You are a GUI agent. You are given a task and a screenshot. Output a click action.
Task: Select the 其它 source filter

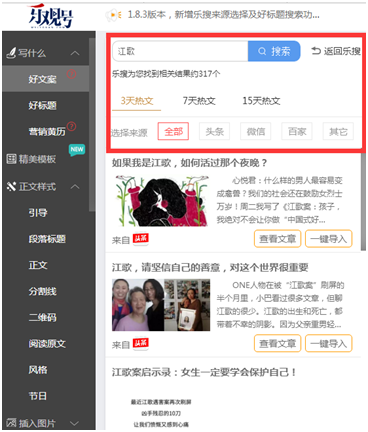click(x=338, y=131)
